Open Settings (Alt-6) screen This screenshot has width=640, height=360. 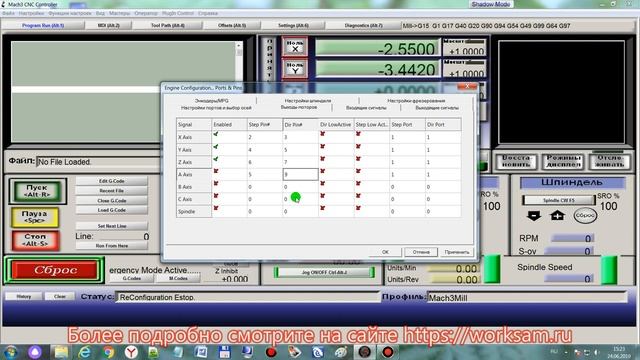click(x=293, y=25)
